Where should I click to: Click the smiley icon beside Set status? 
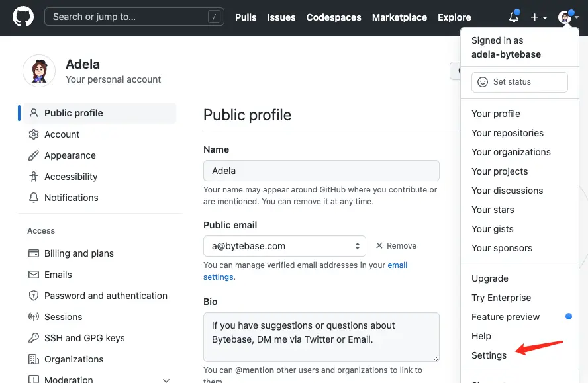click(x=483, y=82)
